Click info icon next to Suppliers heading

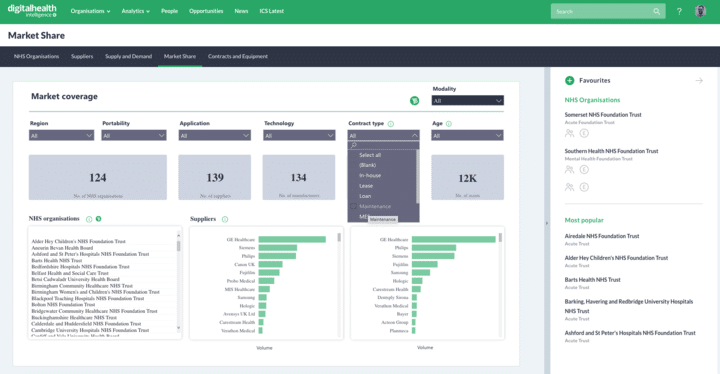click(x=225, y=219)
